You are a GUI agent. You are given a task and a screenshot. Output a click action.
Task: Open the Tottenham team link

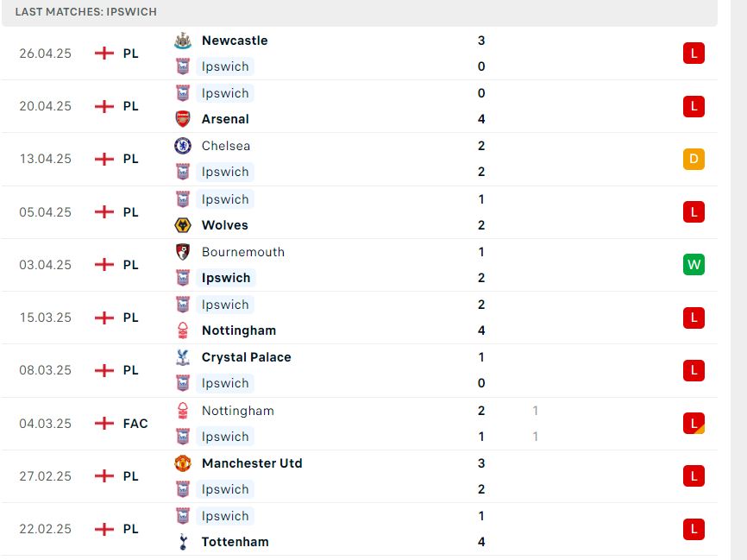(235, 542)
